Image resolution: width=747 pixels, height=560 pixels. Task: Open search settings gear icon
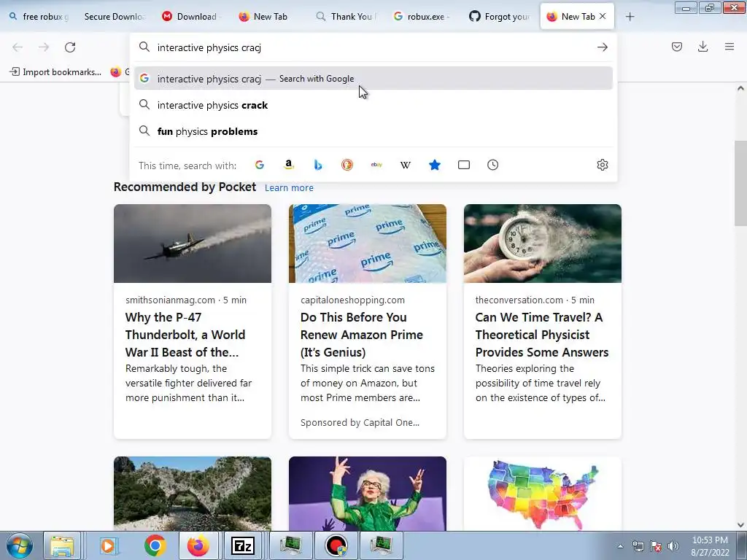603,165
